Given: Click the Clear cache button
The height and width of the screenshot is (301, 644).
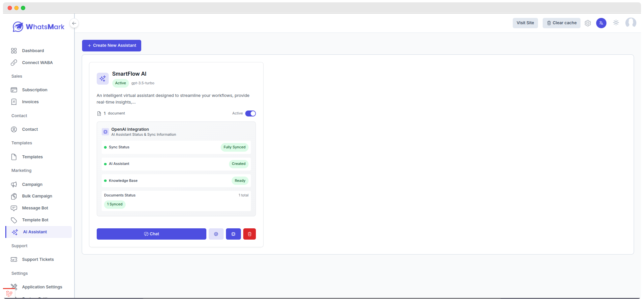Looking at the screenshot, I should click(562, 23).
